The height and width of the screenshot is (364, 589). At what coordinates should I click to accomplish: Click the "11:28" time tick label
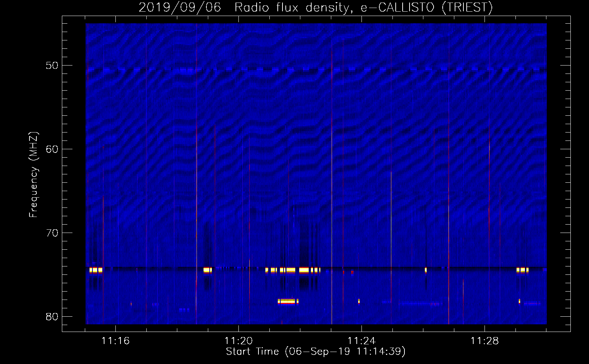click(485, 341)
